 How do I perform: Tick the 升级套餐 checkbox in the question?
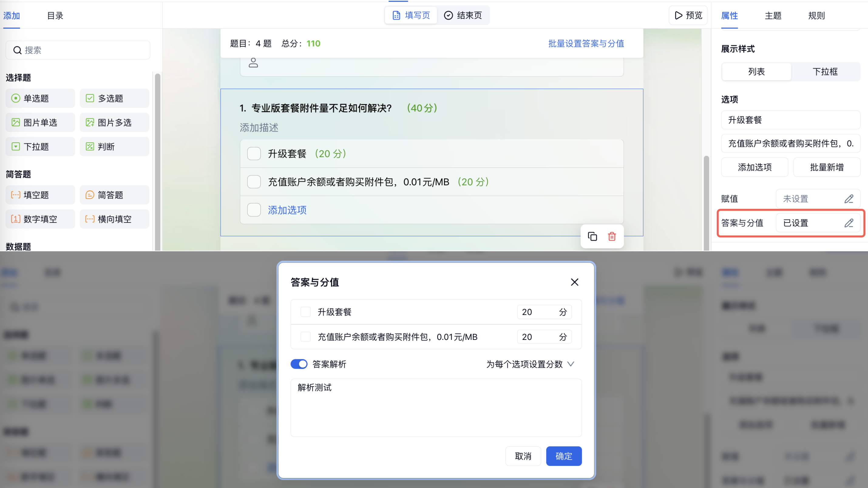click(254, 154)
